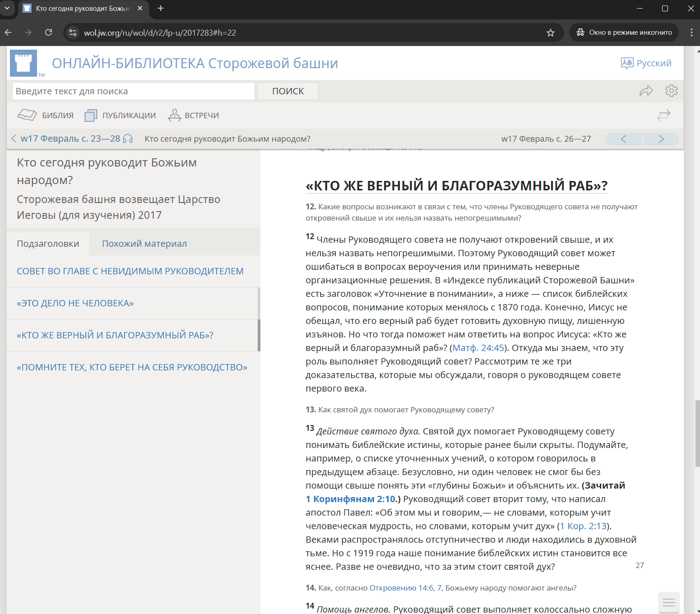
Task: Open the ПУБЛИКАЦИИ menu
Action: [x=121, y=115]
